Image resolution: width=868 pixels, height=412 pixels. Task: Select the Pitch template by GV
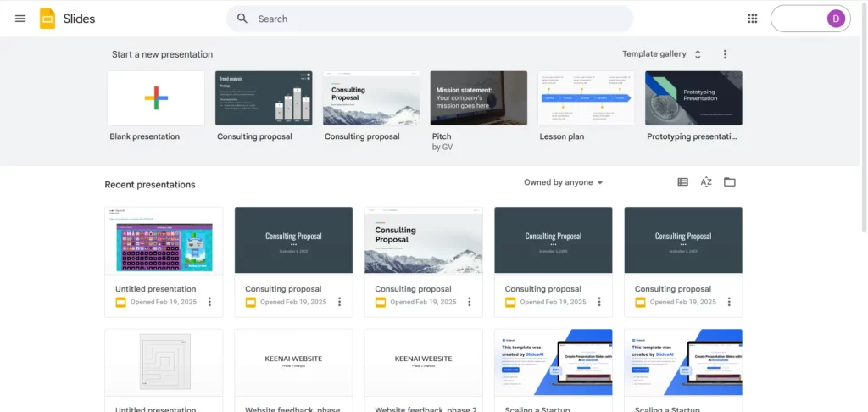tap(478, 98)
